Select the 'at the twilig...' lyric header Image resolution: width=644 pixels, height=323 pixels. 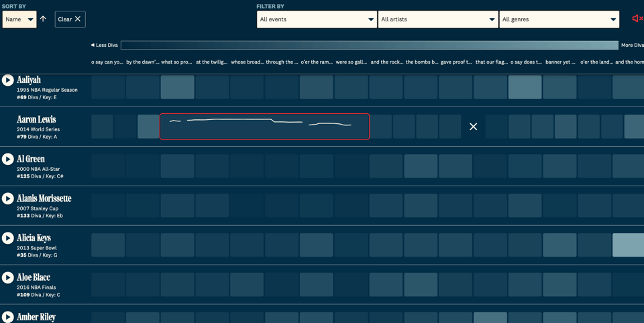point(211,62)
